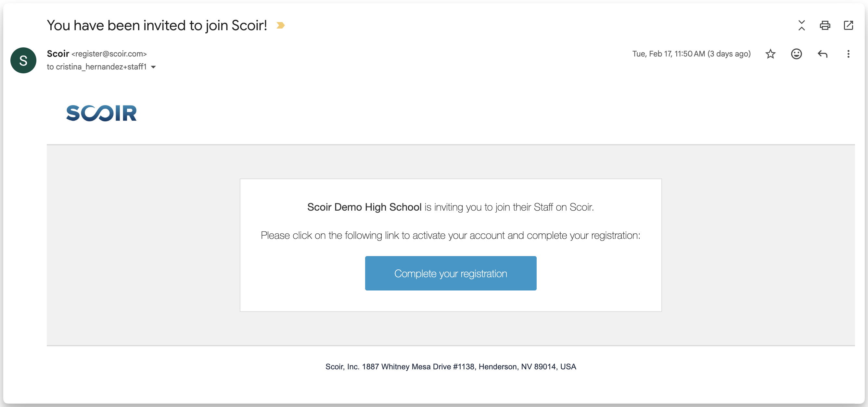Click the Complete your registration button

click(x=451, y=273)
